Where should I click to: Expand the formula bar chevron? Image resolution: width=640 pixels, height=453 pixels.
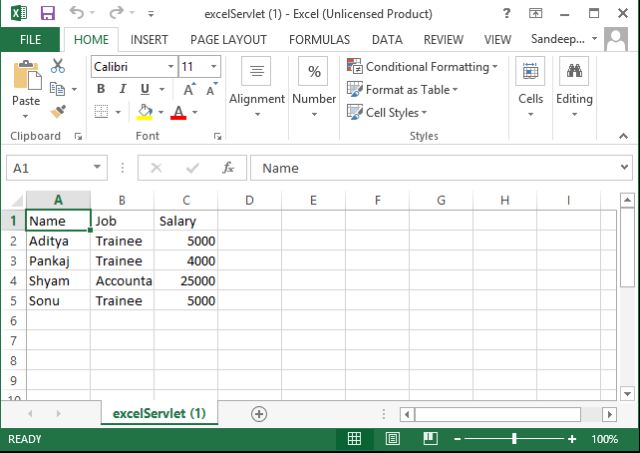click(624, 167)
